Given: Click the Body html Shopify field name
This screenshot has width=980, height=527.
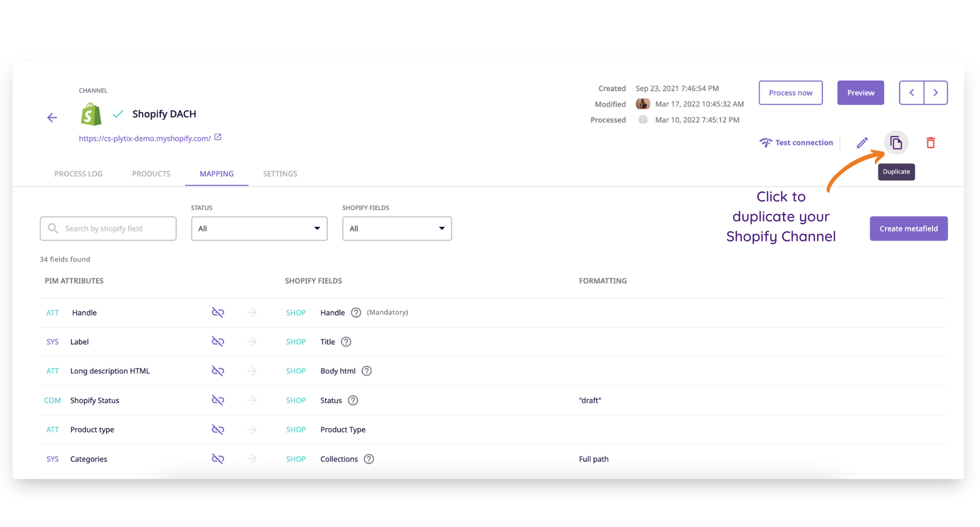Looking at the screenshot, I should [338, 371].
